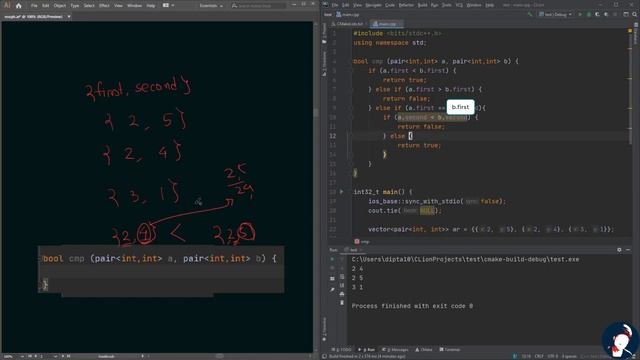
Task: Open the Arrange Documents icon in Illustrator
Action: click(x=168, y=6)
